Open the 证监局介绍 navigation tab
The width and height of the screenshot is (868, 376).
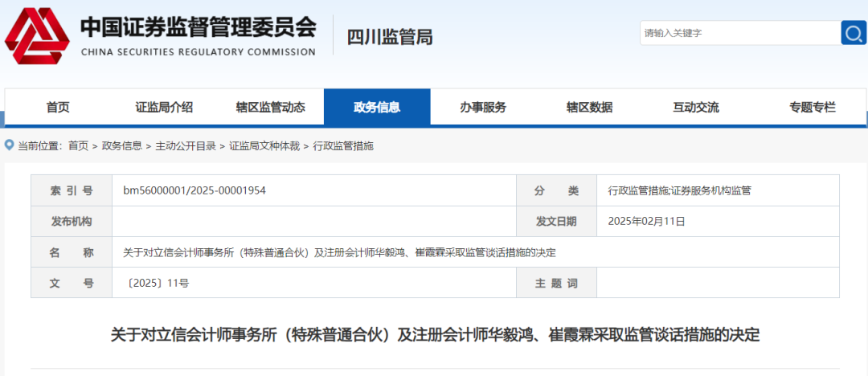point(165,108)
